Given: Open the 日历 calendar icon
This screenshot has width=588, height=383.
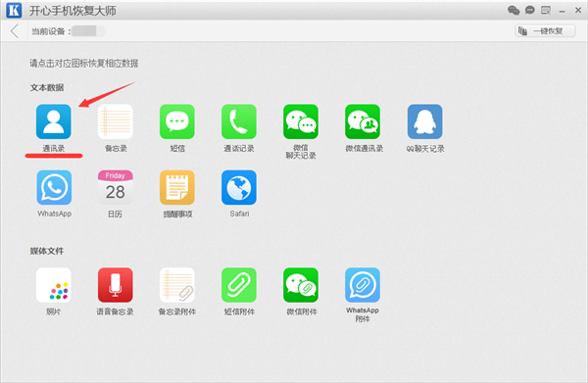Looking at the screenshot, I should click(115, 187).
